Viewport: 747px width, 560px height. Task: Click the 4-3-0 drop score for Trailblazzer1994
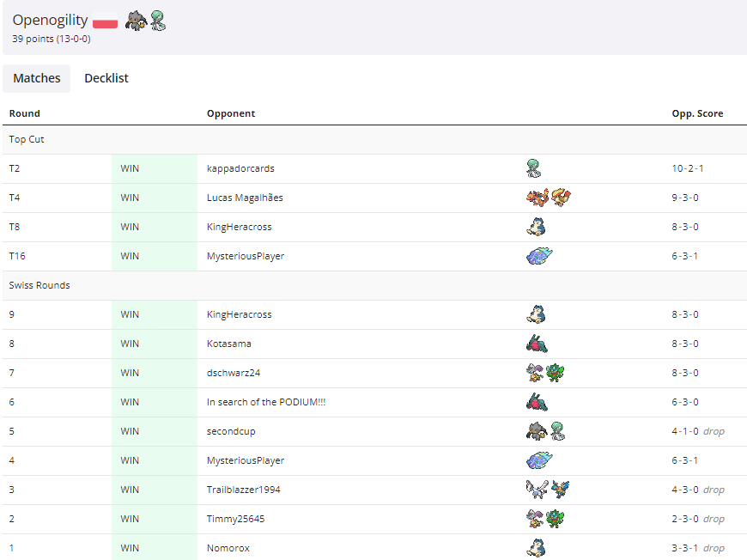click(x=698, y=490)
